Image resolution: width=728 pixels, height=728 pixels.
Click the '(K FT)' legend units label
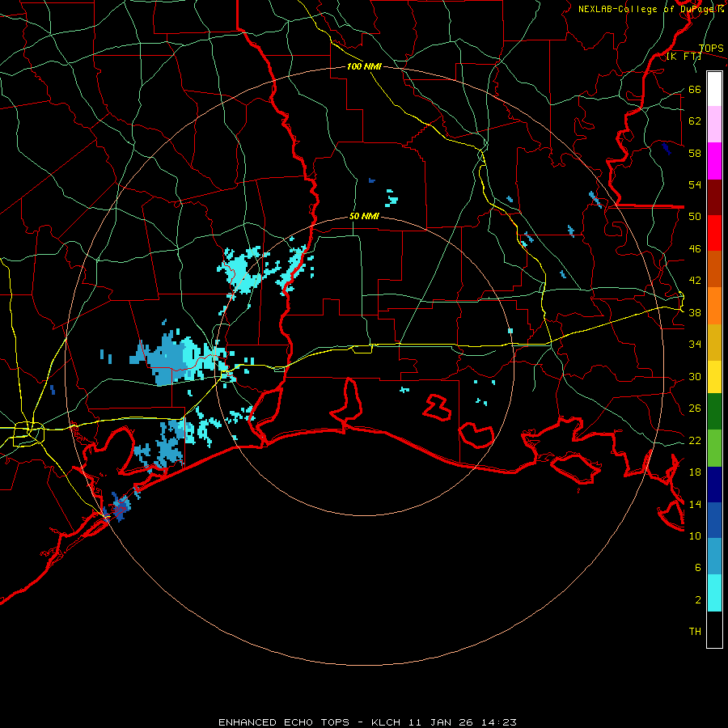point(684,56)
